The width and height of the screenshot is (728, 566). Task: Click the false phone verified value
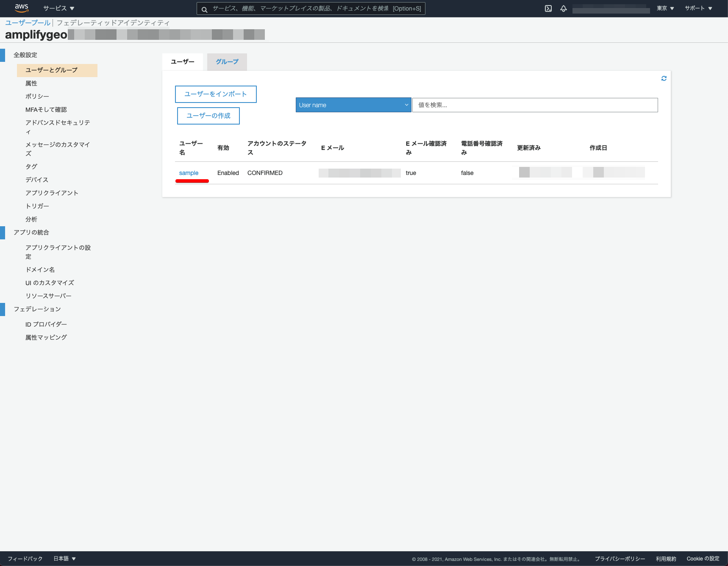467,173
